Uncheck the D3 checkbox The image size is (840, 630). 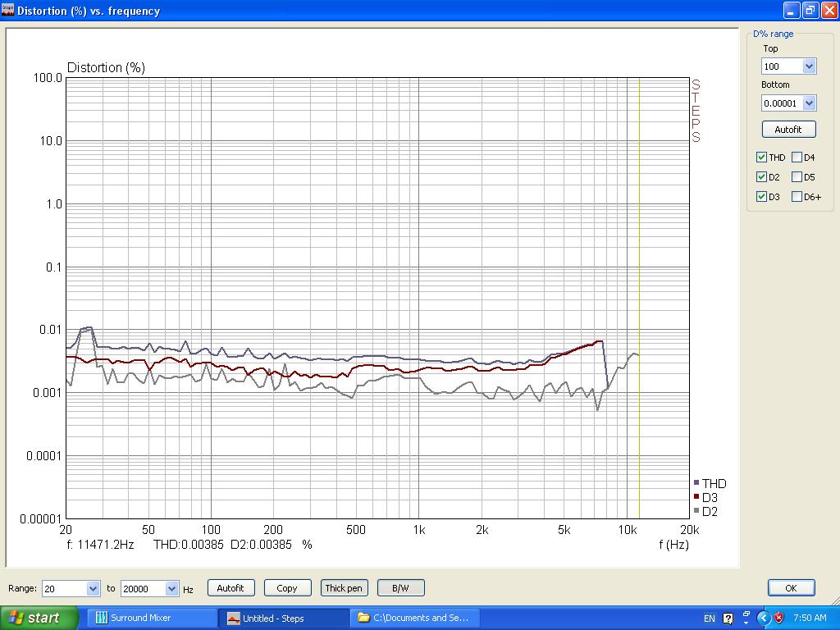(x=761, y=197)
